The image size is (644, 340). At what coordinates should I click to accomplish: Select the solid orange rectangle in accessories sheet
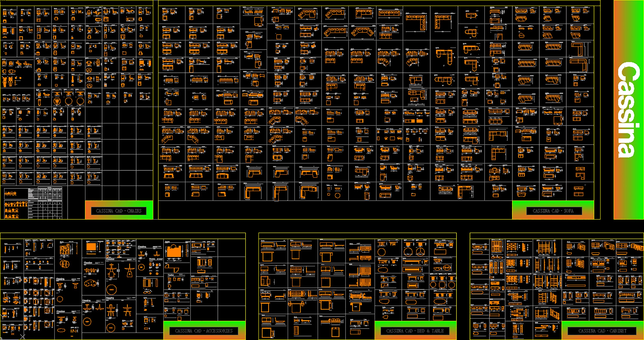click(91, 247)
